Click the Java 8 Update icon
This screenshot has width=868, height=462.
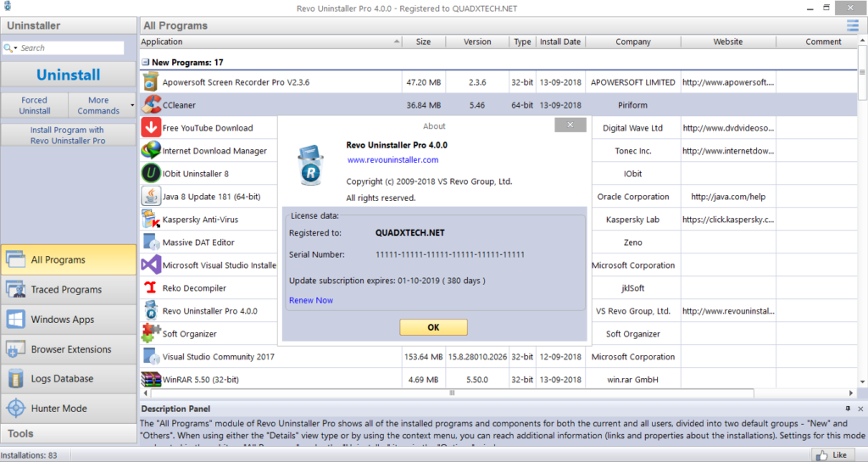click(x=151, y=197)
